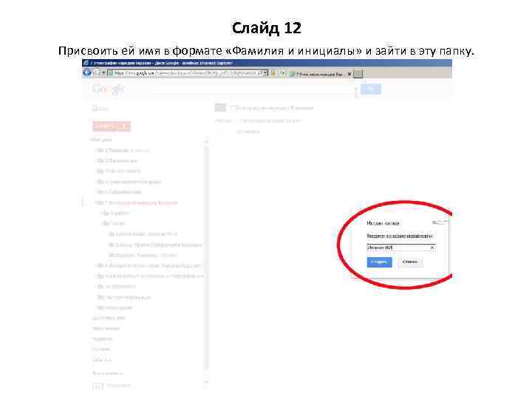Image resolution: width=532 pixels, height=399 pixels.
Task: Click the browser address bar
Action: (185, 73)
